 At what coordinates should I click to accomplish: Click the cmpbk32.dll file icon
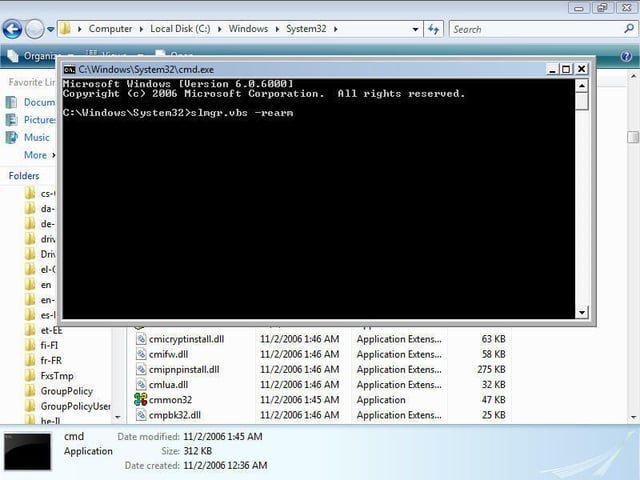(x=141, y=415)
